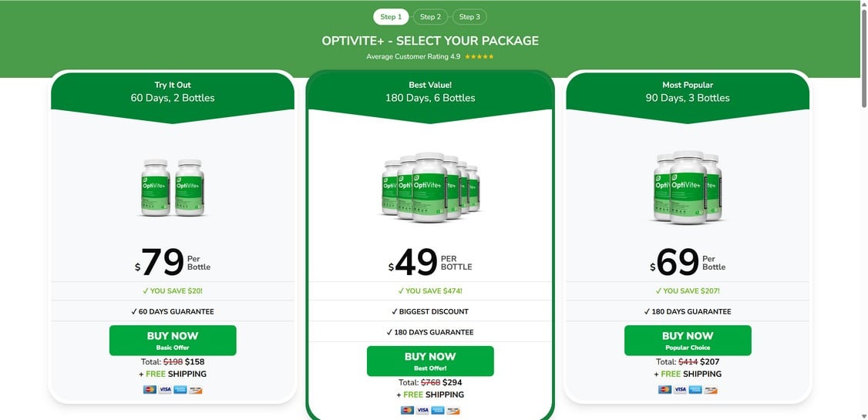868x420 pixels.
Task: Open the Step 3 tab
Action: [x=469, y=17]
